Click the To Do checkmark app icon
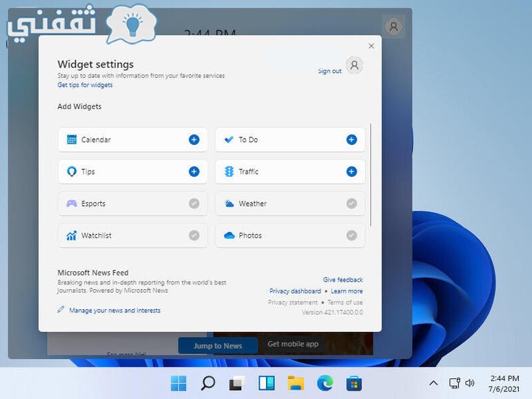This screenshot has width=532, height=399. (229, 139)
